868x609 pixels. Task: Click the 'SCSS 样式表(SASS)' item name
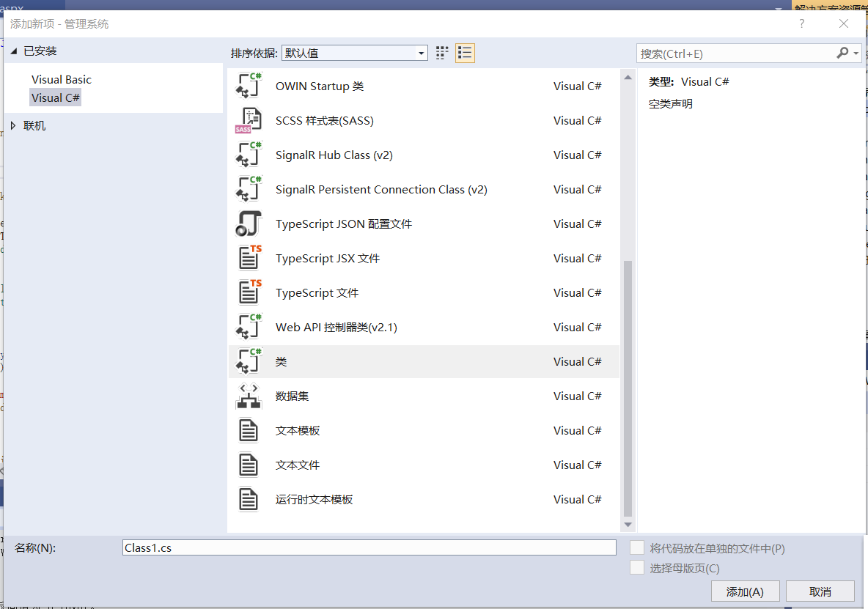(x=325, y=121)
